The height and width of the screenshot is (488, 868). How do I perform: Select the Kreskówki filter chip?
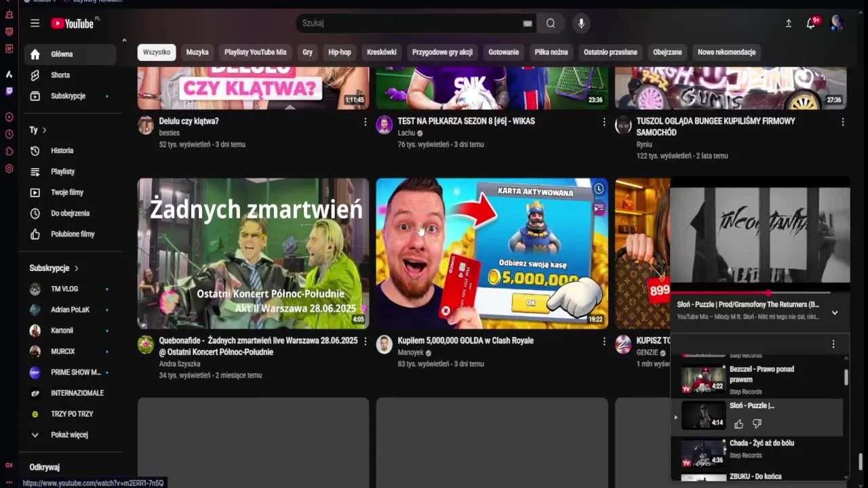point(382,52)
